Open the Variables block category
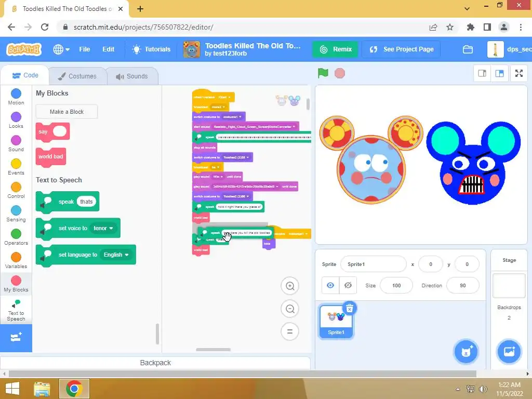 pyautogui.click(x=16, y=261)
